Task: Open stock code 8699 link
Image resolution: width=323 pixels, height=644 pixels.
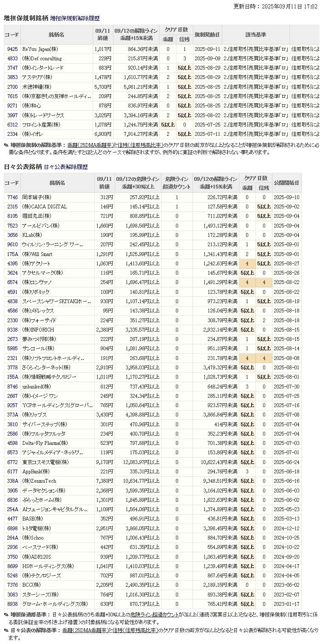Action: tap(12, 566)
